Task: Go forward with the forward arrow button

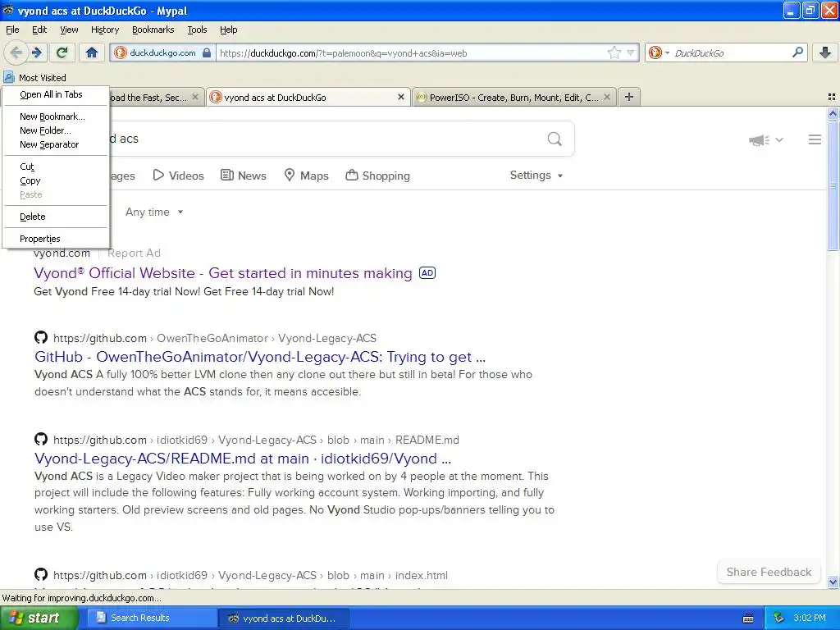Action: 36,52
